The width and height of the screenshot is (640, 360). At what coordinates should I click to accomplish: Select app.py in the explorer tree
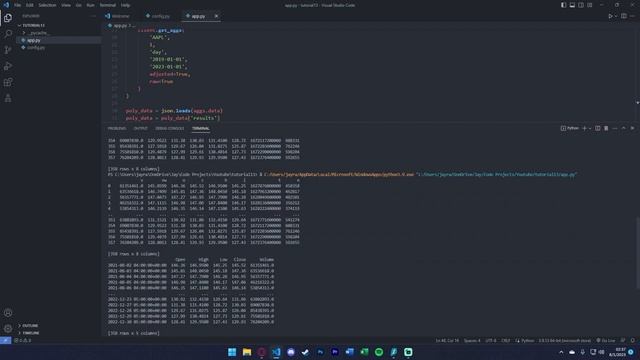click(x=58, y=40)
